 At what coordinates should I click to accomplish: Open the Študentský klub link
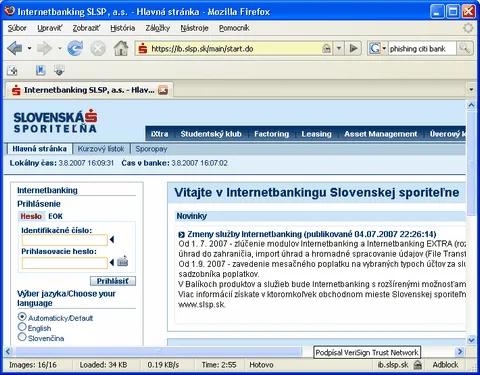pyautogui.click(x=211, y=134)
